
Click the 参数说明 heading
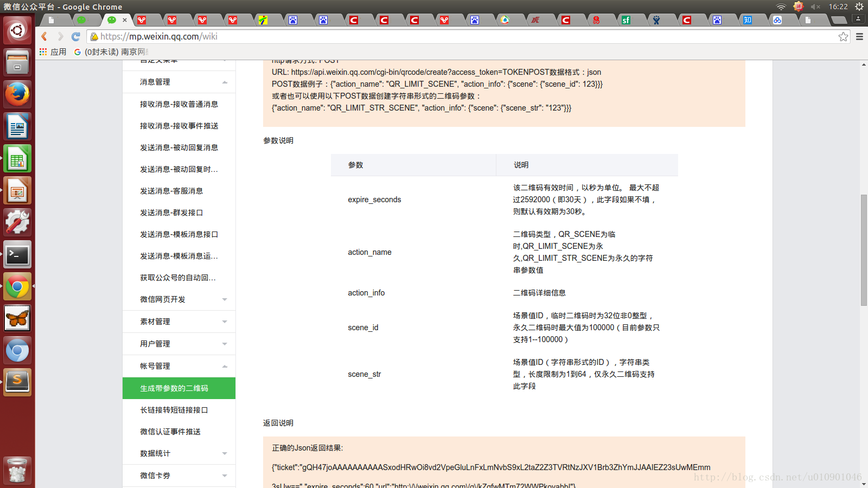pos(278,140)
